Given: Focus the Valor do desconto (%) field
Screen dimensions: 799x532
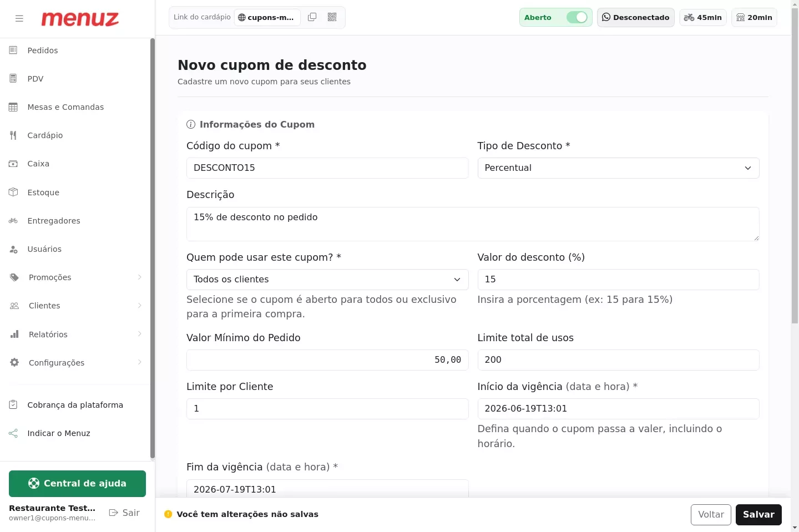Looking at the screenshot, I should (x=618, y=280).
